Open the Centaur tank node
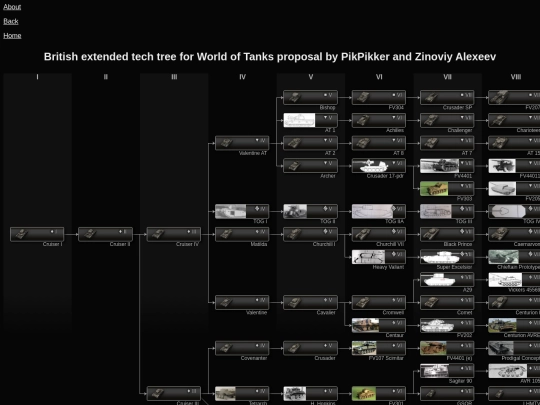This screenshot has width=540, height=405. coord(379,325)
